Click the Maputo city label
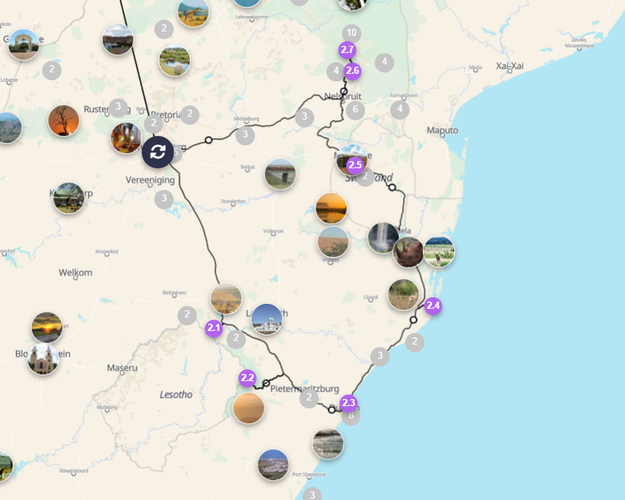Viewport: 625px width, 500px height. click(442, 130)
